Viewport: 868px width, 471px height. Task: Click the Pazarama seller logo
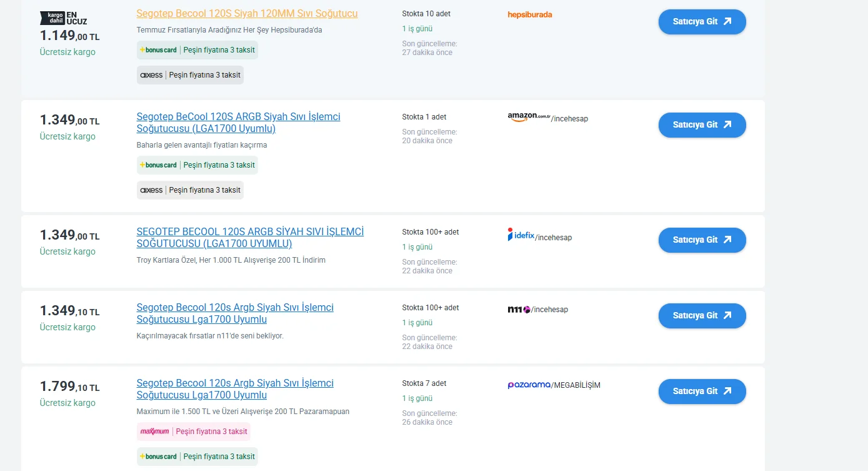(529, 385)
